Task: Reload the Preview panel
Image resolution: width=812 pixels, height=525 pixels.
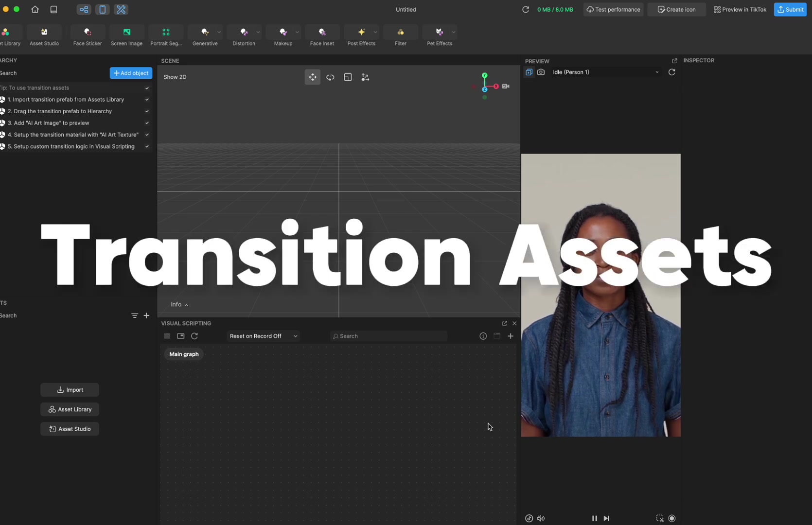Action: 672,72
